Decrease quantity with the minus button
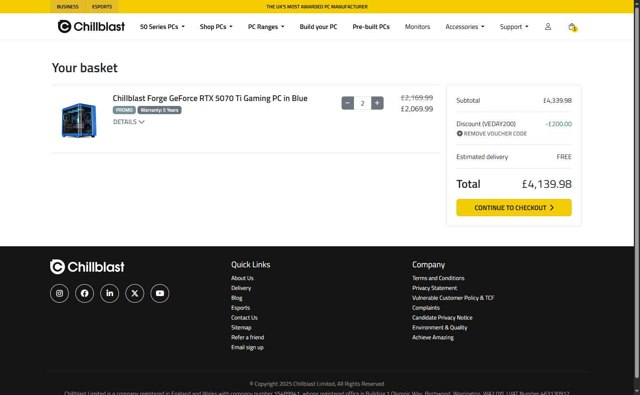This screenshot has width=640, height=395. (347, 103)
